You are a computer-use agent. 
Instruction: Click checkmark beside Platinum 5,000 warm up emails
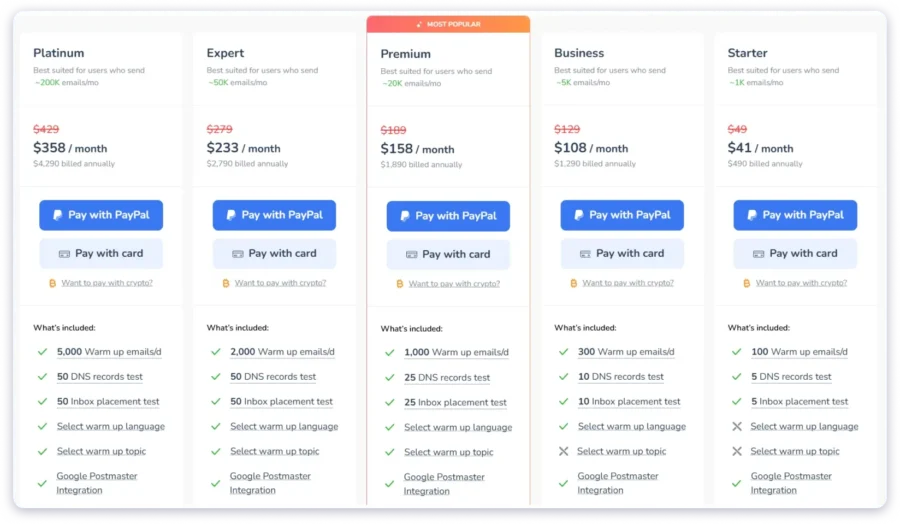pyautogui.click(x=42, y=352)
